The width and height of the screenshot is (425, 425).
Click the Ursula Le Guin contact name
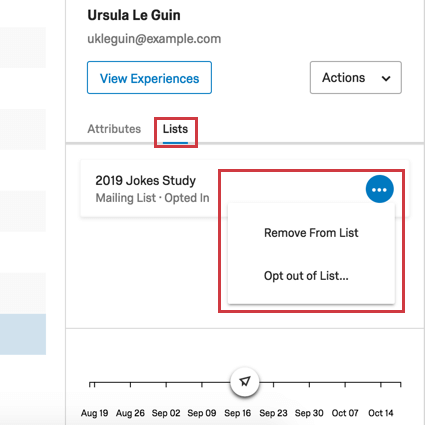(x=134, y=15)
